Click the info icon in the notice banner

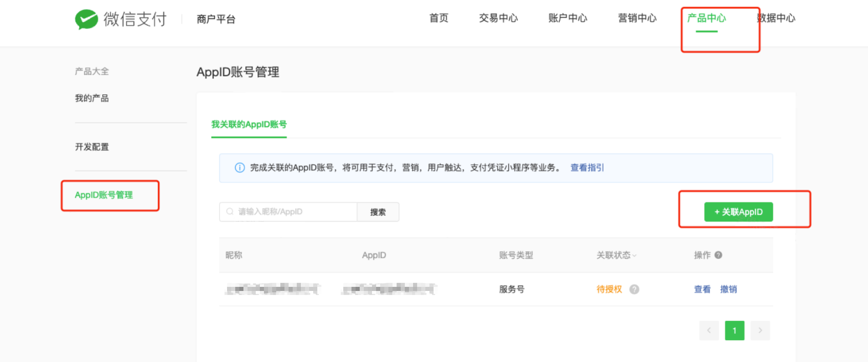click(239, 168)
